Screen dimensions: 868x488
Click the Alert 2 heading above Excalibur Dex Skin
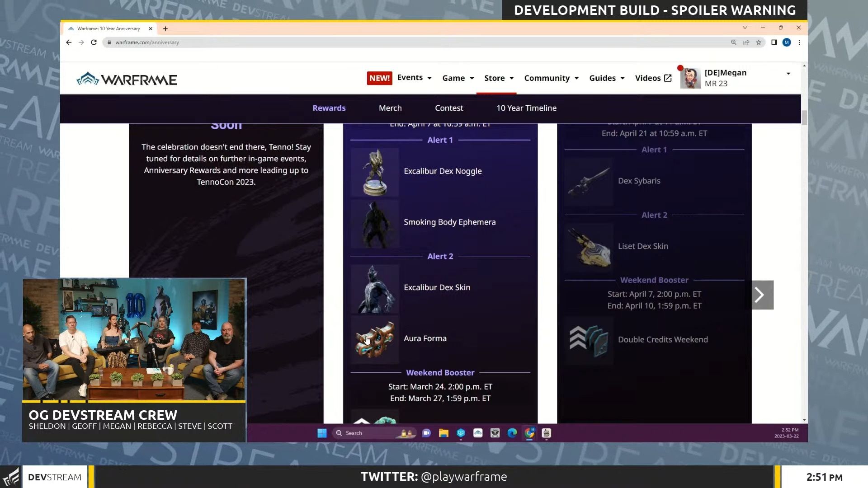pos(440,256)
